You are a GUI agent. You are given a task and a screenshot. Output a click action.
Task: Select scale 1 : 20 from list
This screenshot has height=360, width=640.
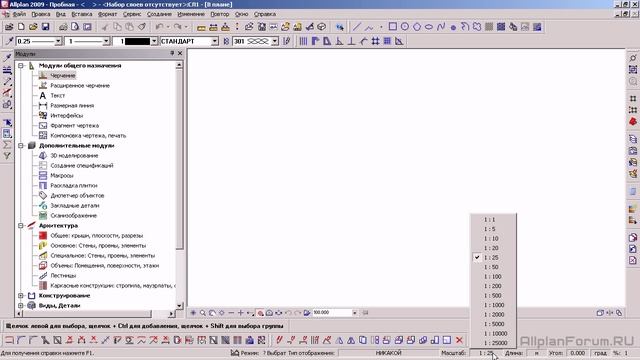point(493,248)
